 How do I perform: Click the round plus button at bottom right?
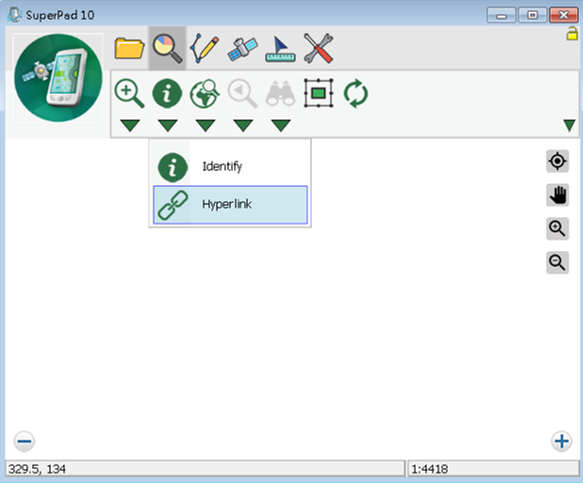pos(561,441)
